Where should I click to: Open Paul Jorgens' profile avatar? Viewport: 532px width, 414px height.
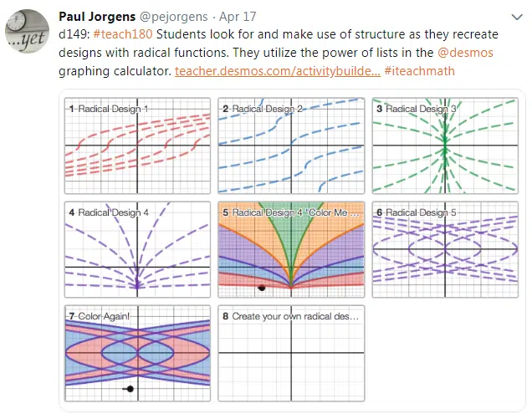27,31
